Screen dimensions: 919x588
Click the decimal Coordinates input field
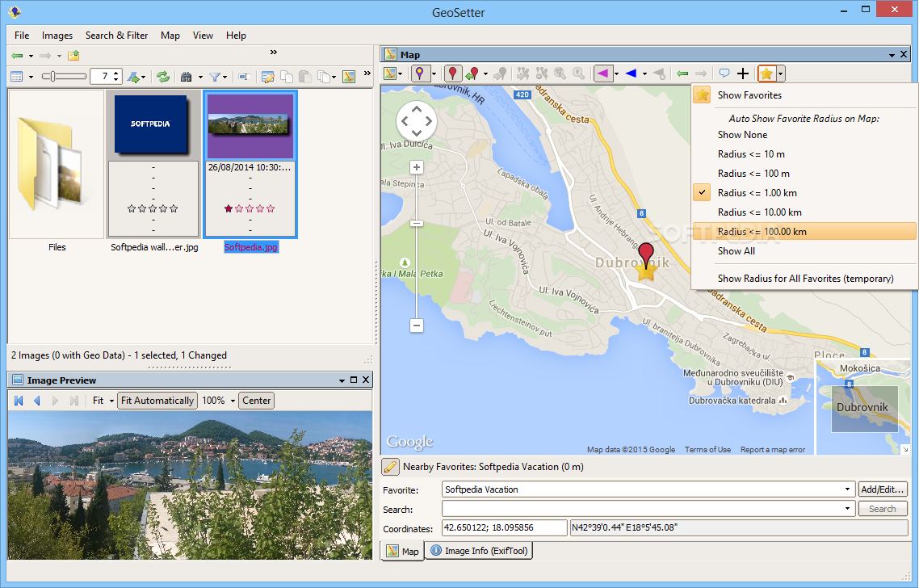pyautogui.click(x=505, y=527)
